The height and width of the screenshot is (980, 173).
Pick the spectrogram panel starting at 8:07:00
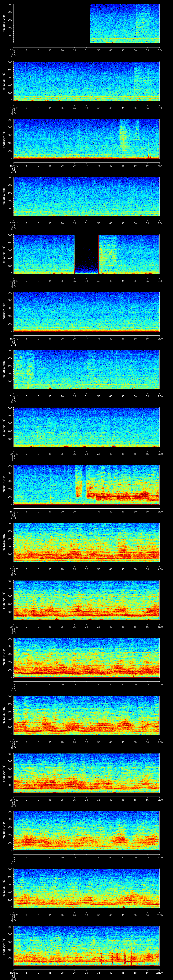click(87, 197)
